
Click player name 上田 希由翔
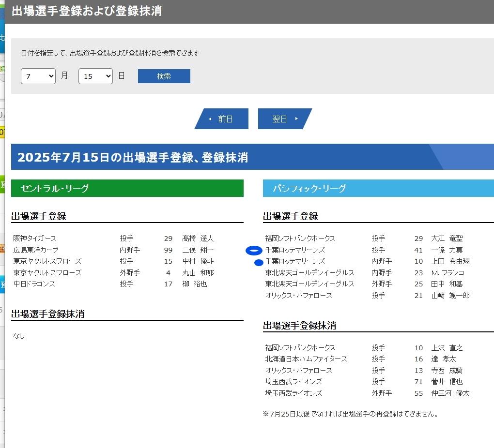450,261
